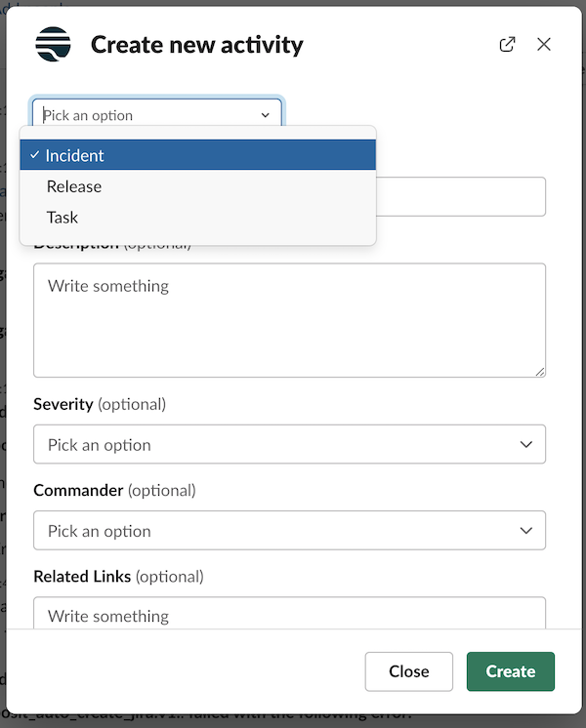Open the Severity 'Pick an option' dropdown

click(x=289, y=445)
